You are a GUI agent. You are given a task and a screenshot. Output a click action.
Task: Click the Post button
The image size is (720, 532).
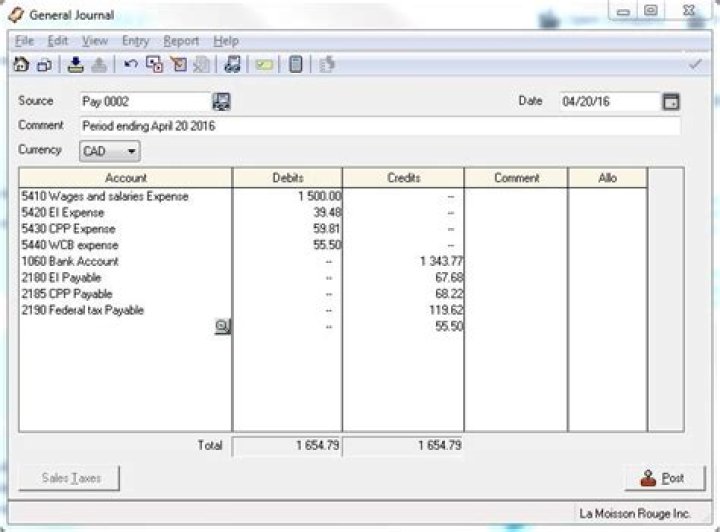tap(664, 478)
